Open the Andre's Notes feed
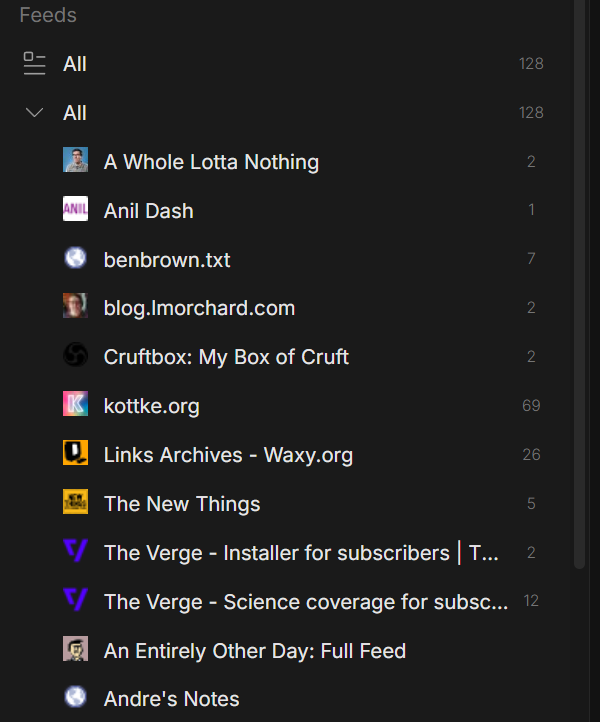The image size is (600, 722). (172, 699)
